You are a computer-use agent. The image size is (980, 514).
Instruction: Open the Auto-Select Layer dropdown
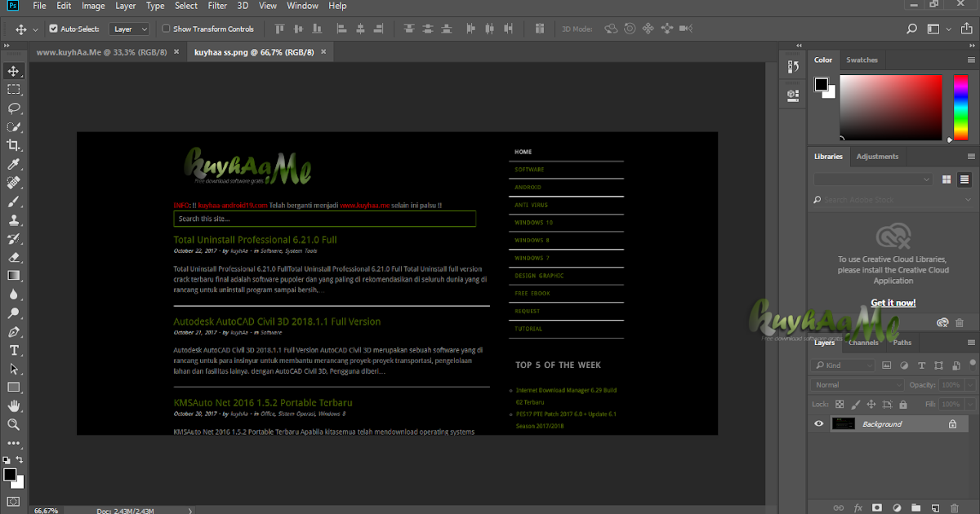[x=130, y=29]
